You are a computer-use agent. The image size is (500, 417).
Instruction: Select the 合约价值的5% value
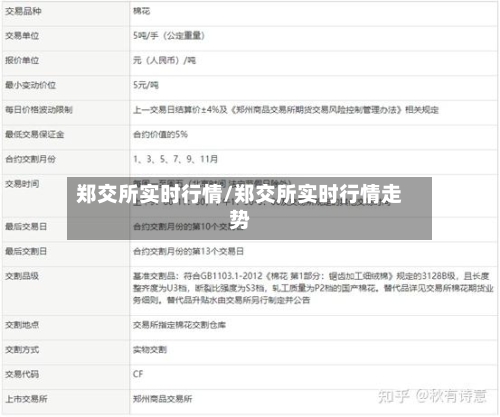pos(160,134)
